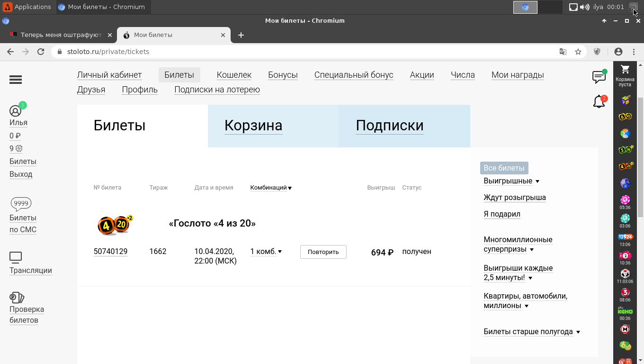Viewport: 644px width, 364px height.
Task: Open Личный кабинет menu item
Action: [x=109, y=75]
